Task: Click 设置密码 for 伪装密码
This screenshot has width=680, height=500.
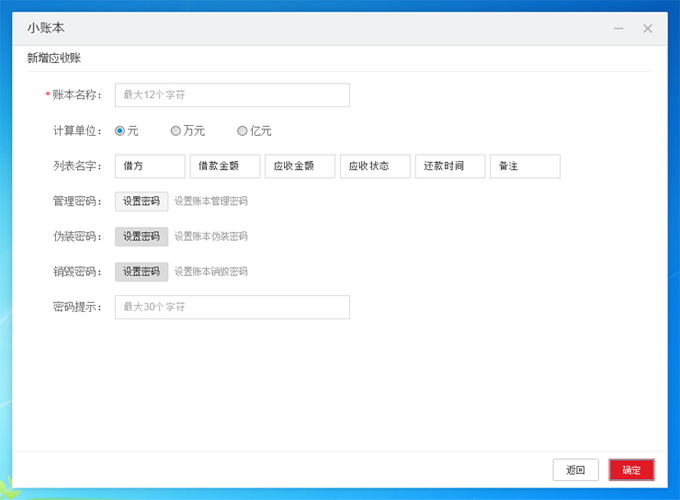Action: (x=141, y=237)
